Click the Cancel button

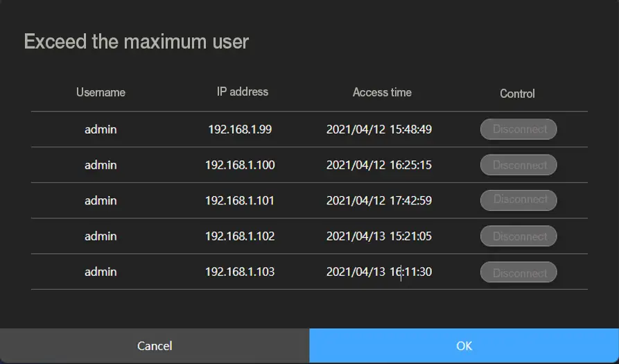[155, 345]
